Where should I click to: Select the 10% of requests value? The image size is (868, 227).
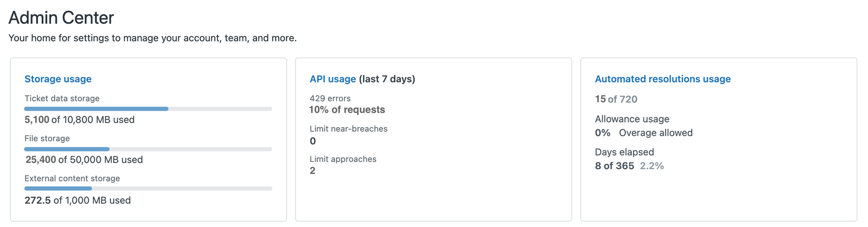click(x=347, y=110)
